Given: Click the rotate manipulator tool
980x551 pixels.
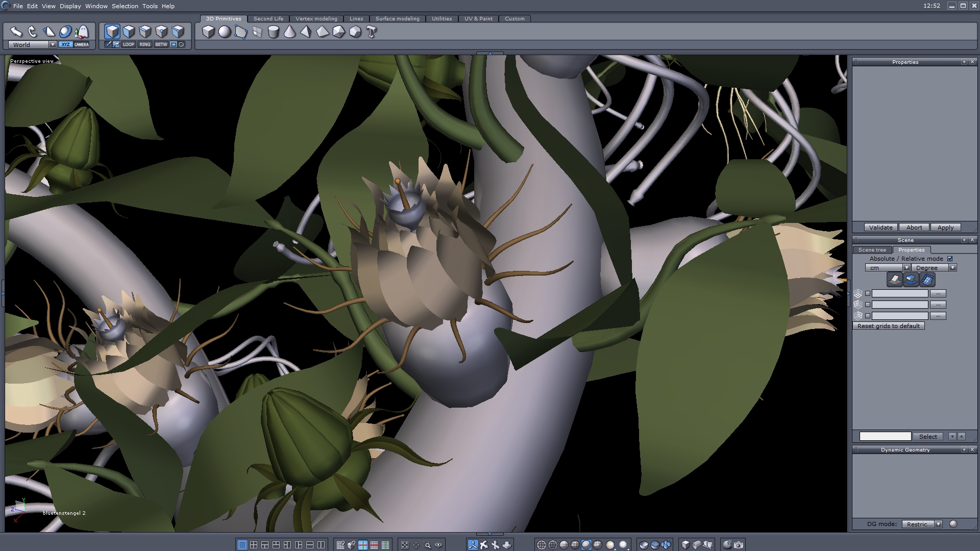Looking at the screenshot, I should [33, 32].
